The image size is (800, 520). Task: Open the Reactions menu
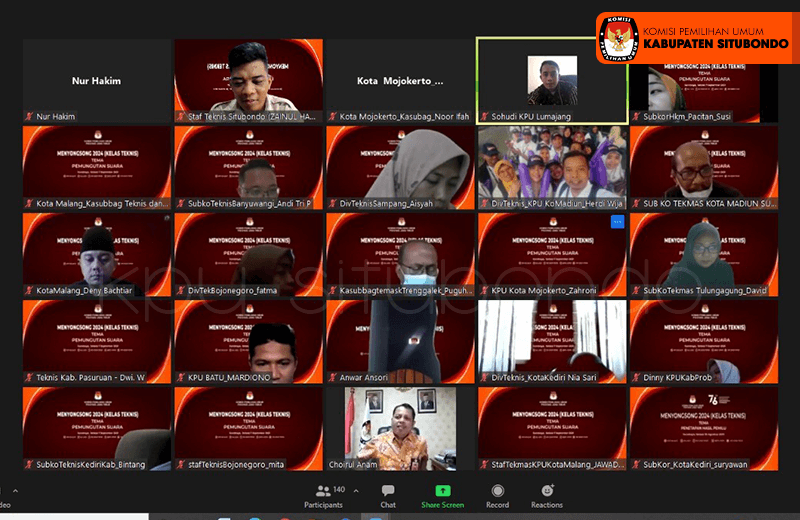point(547,496)
